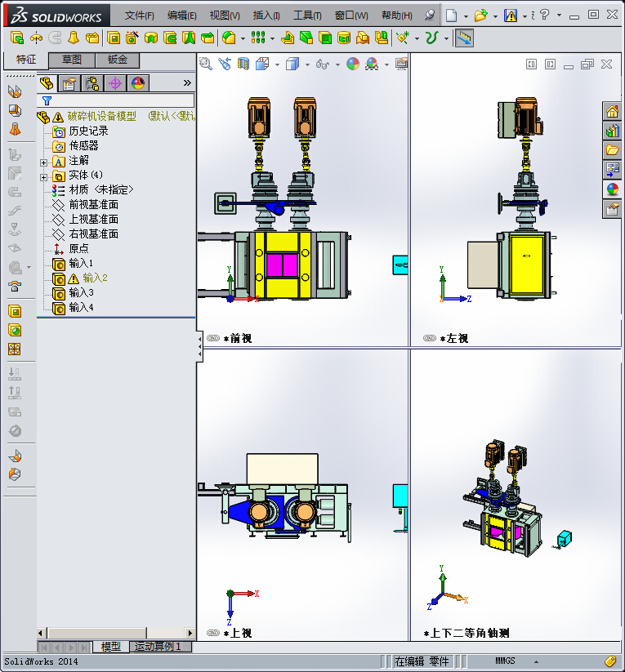Open the PropertyManager tab icon
This screenshot has width=625, height=672.
point(69,83)
